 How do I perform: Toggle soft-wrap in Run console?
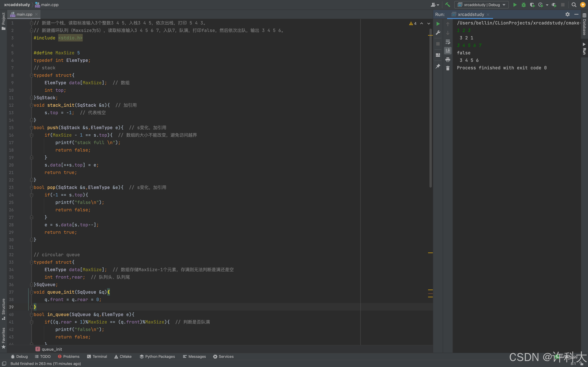pos(448,42)
